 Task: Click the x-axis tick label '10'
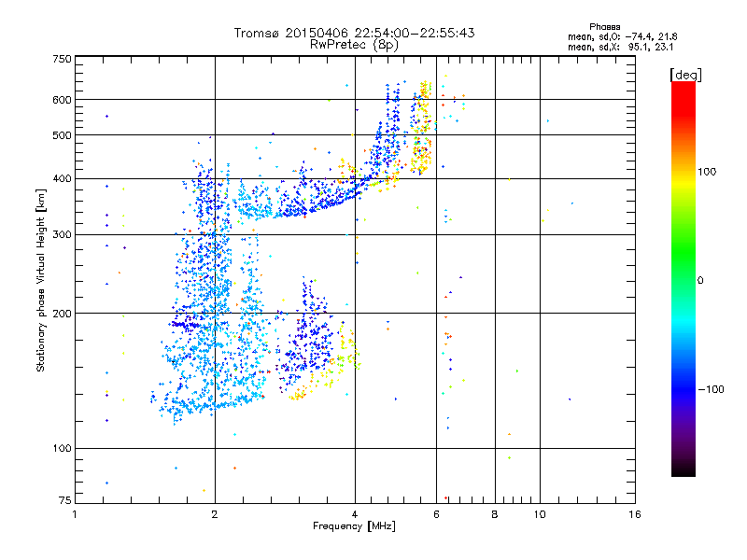point(540,514)
